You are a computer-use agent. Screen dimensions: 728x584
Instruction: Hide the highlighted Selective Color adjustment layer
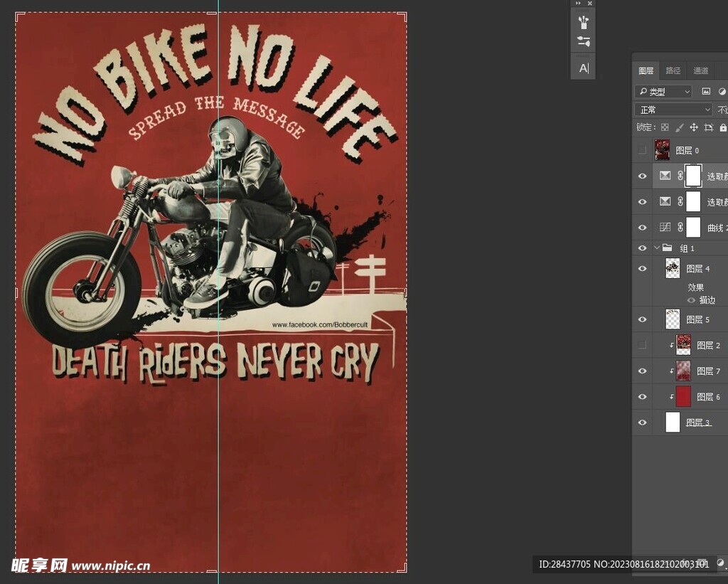(x=642, y=176)
